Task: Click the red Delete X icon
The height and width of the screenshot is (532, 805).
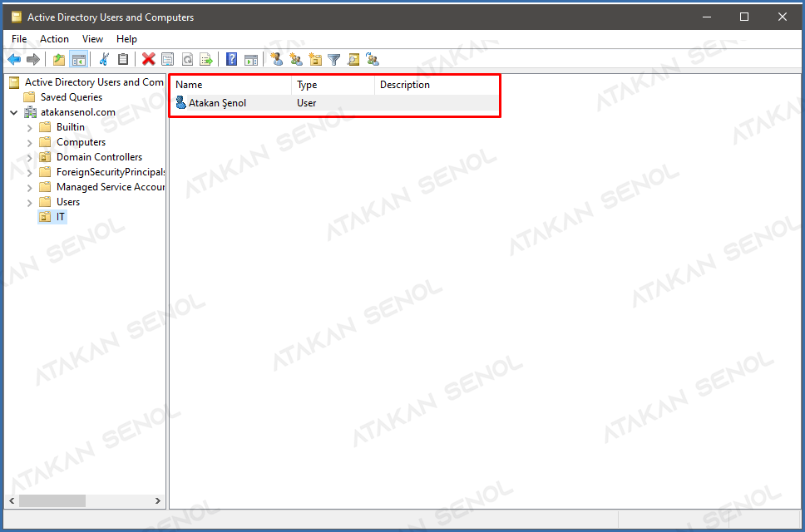Action: pyautogui.click(x=148, y=60)
